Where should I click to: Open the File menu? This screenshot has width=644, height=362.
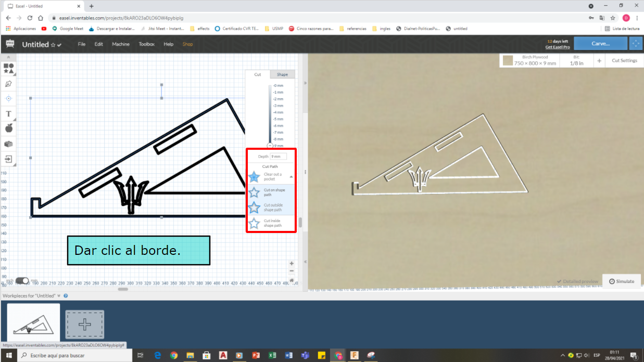coord(82,44)
